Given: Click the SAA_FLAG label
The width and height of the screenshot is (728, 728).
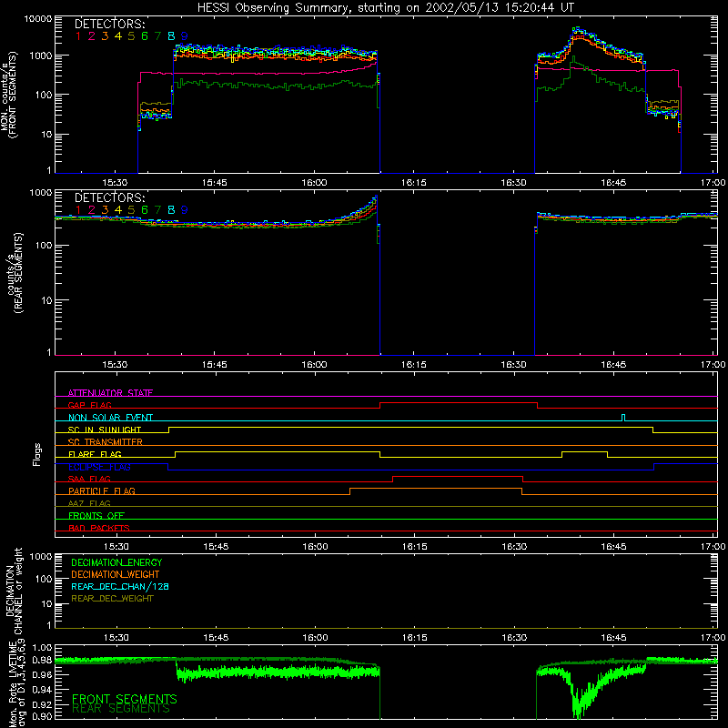Looking at the screenshot, I should pyautogui.click(x=89, y=479).
